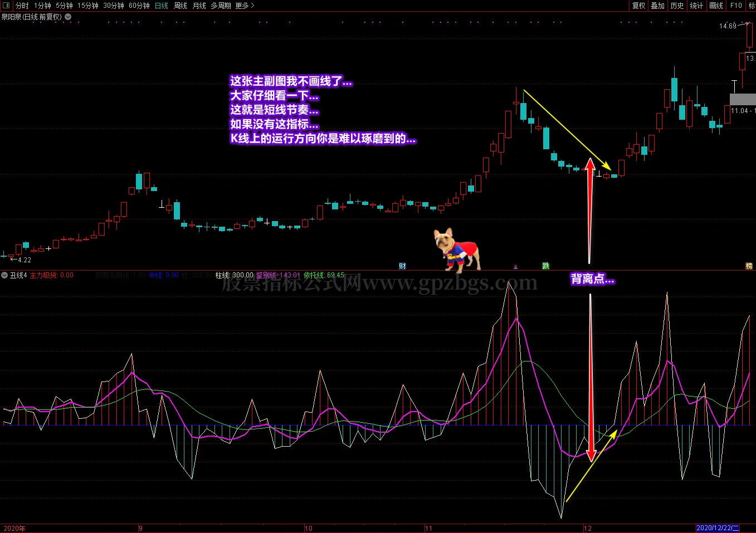
Task: Open the 复权 adjustment menu
Action: pyautogui.click(x=638, y=6)
